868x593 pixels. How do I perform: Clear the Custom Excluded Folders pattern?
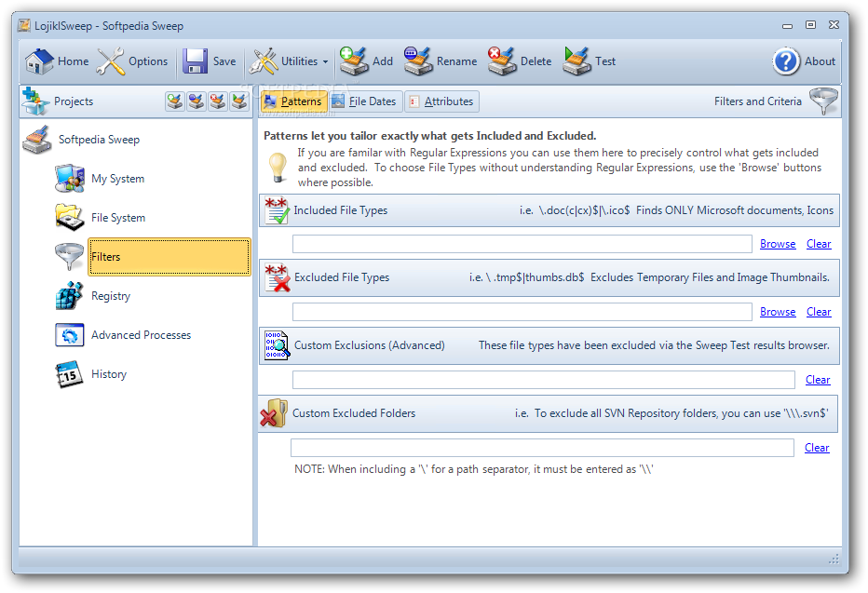pyautogui.click(x=817, y=448)
